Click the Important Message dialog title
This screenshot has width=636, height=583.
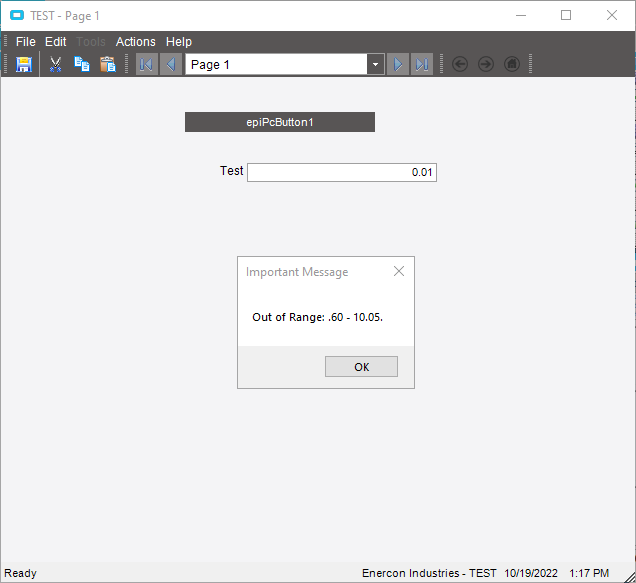pyautogui.click(x=297, y=272)
